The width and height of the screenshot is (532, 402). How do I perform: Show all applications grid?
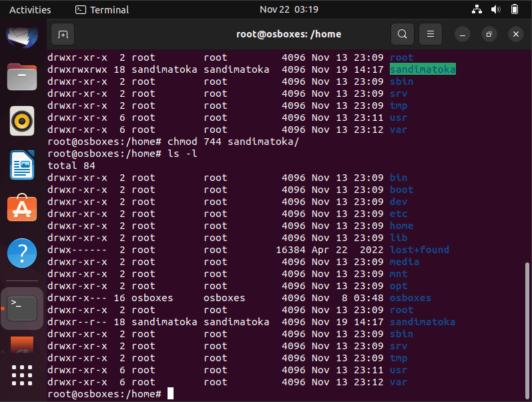[22, 375]
